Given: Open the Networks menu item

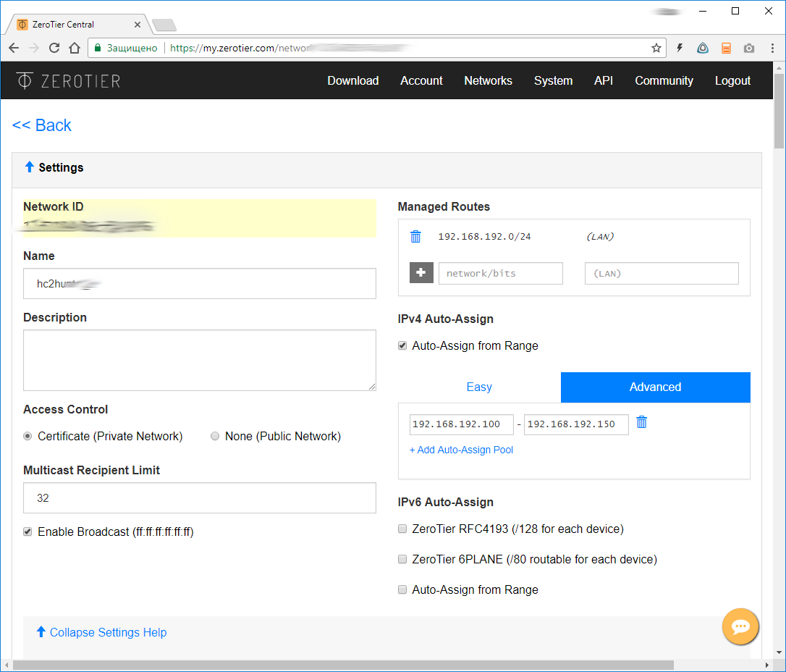Looking at the screenshot, I should coord(488,80).
